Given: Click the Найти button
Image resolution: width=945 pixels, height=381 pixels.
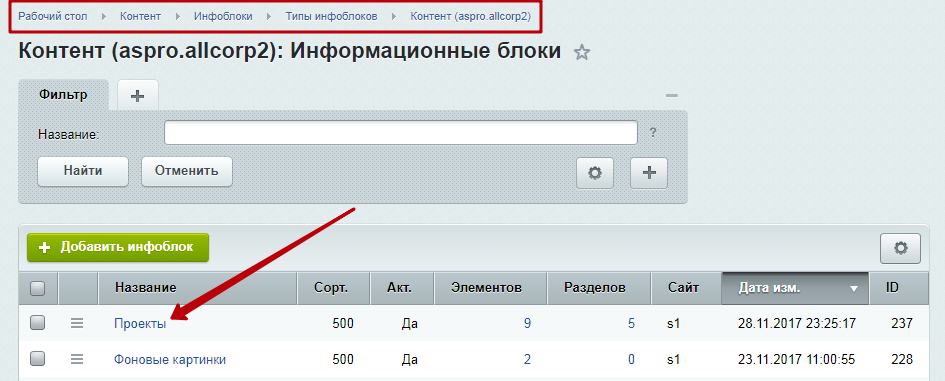Looking at the screenshot, I should coord(83,171).
